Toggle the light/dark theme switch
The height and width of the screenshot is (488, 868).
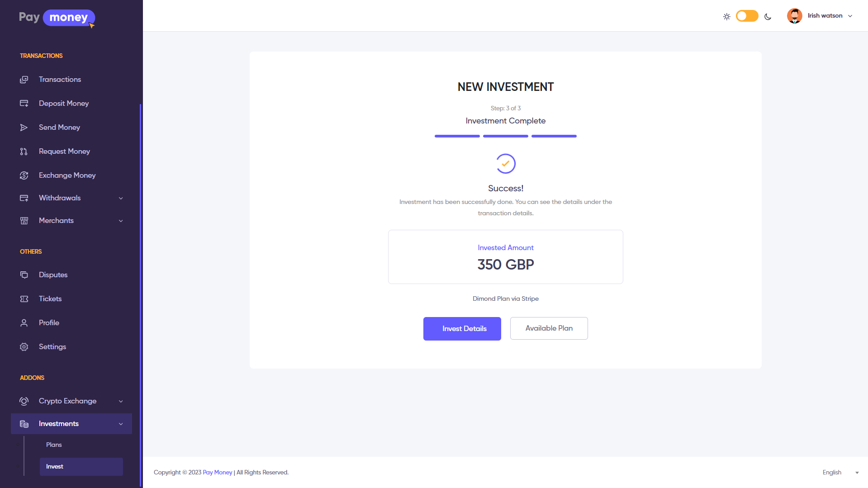coord(747,16)
